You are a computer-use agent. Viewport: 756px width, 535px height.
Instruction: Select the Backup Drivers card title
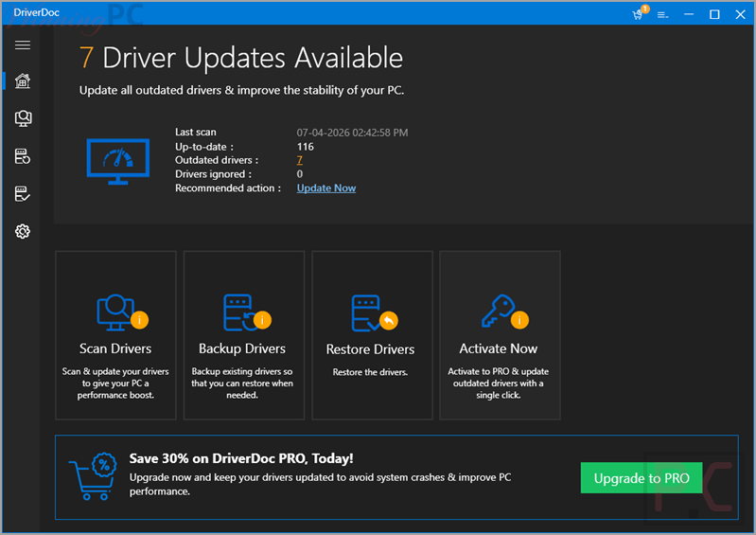[x=242, y=348]
